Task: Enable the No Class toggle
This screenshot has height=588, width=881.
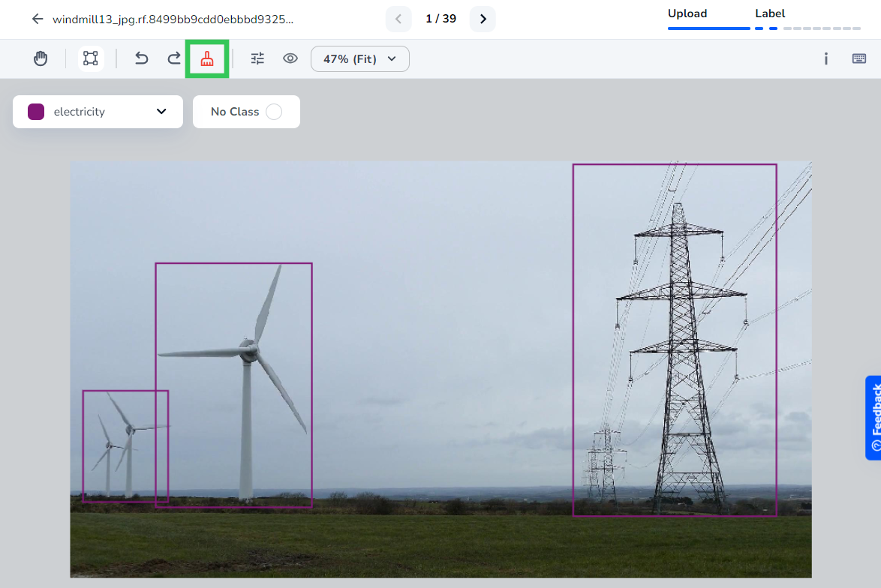Action: click(273, 111)
